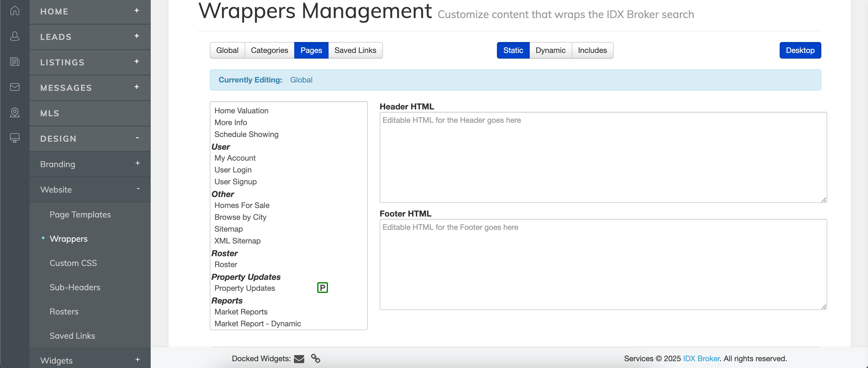Click the MLS map pin icon

[x=14, y=113]
